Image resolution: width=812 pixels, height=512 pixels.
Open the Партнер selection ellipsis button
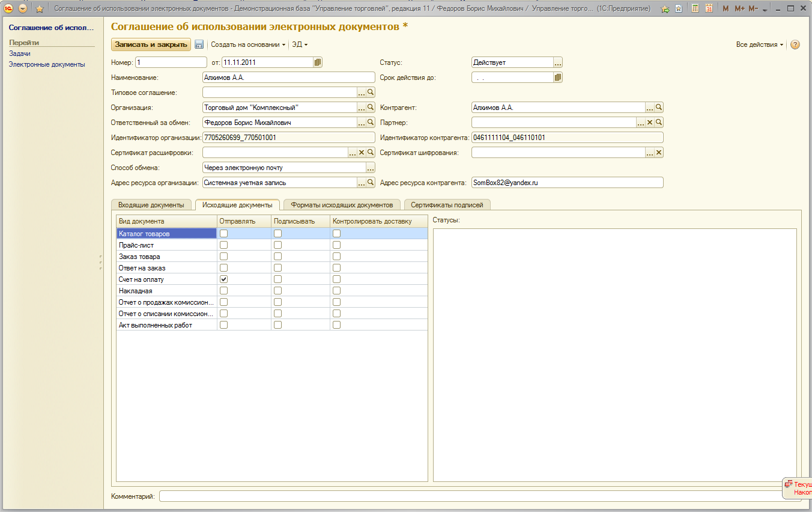(641, 123)
